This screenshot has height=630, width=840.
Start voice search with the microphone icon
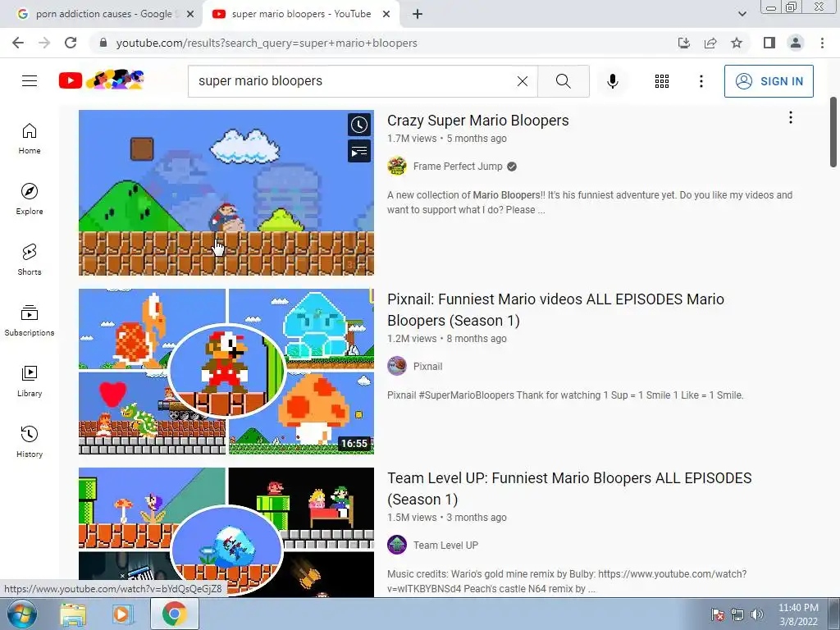click(x=612, y=81)
